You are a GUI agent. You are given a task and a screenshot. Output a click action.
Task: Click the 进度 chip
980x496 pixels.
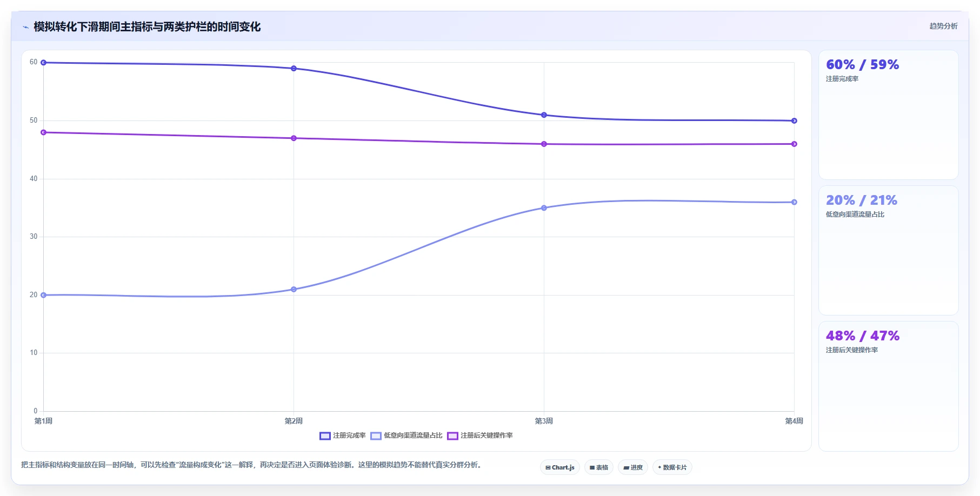[x=633, y=467]
